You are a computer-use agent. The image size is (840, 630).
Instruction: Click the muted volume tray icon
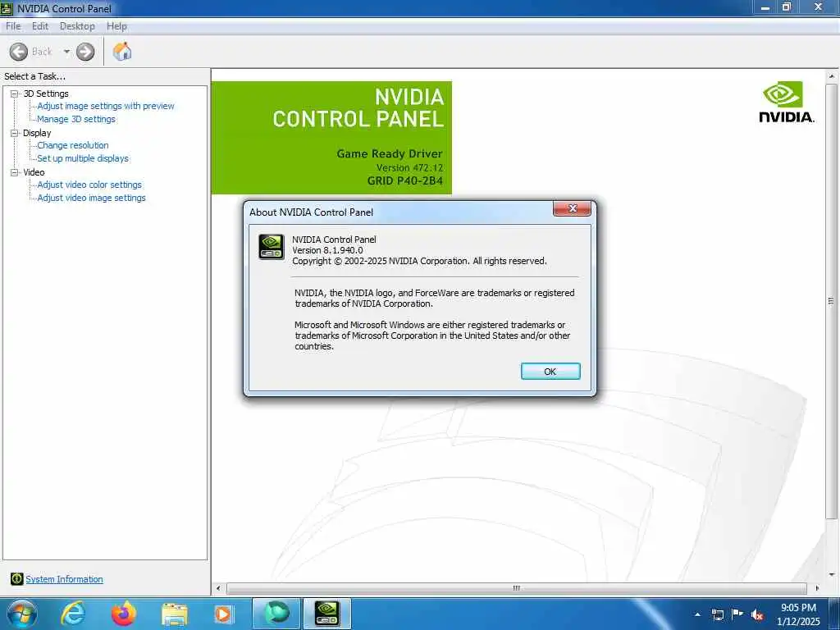coord(757,614)
